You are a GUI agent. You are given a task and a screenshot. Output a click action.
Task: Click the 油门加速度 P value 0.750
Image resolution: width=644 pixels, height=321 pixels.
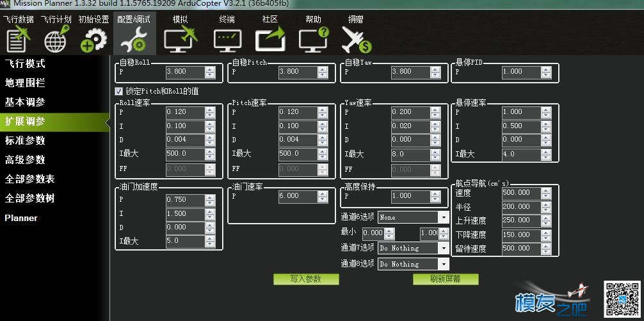point(185,200)
